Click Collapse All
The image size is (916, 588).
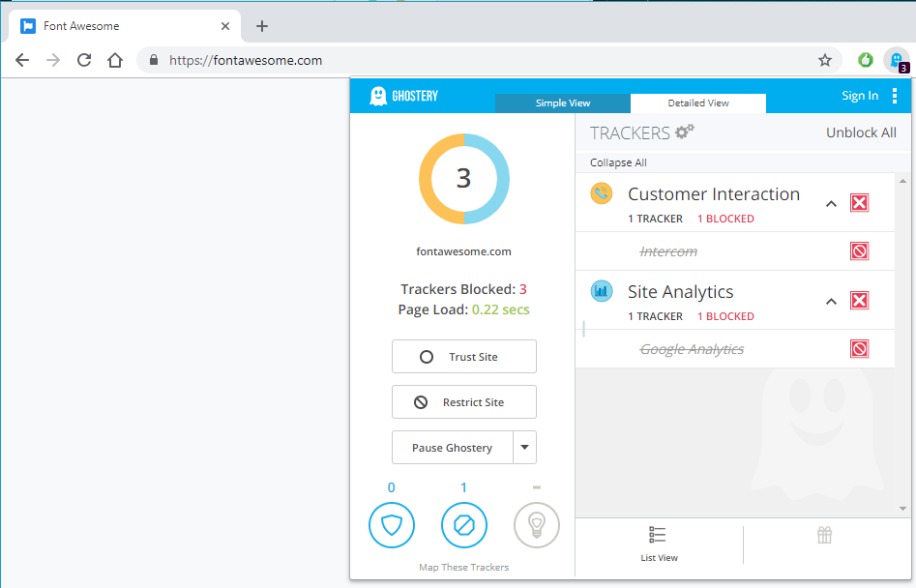tap(618, 162)
